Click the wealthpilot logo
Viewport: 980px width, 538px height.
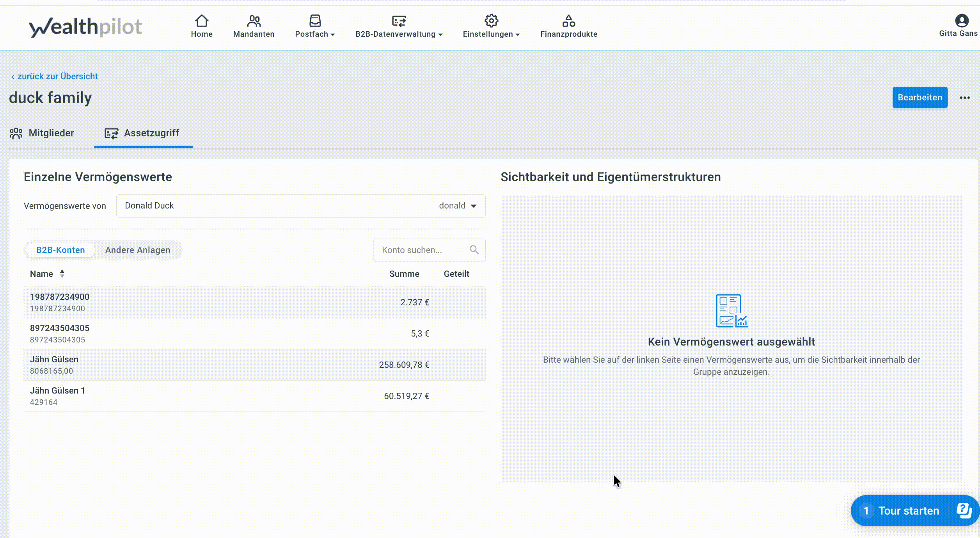click(x=85, y=27)
